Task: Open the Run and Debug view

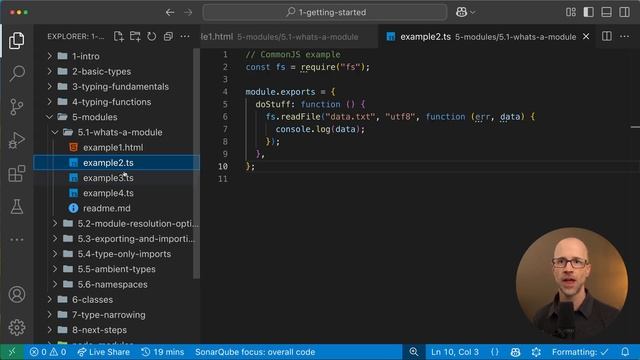Action: [x=17, y=140]
